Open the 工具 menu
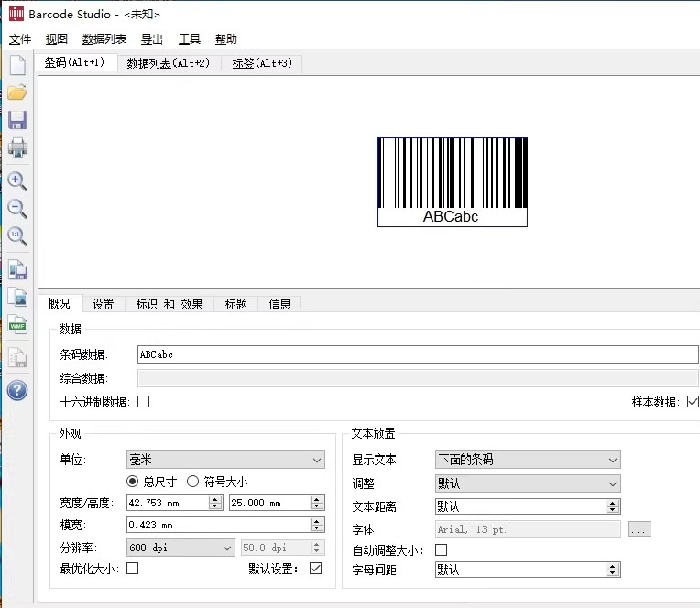 (190, 39)
